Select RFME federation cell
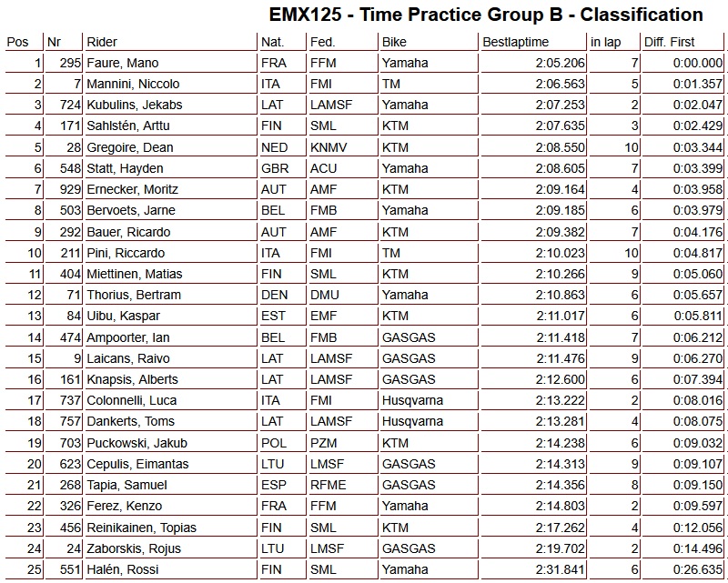The height and width of the screenshot is (583, 728). [x=326, y=485]
